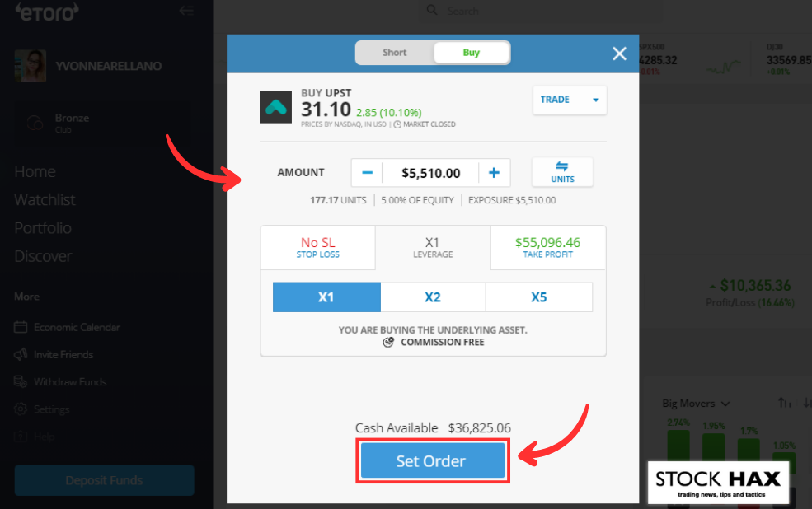Increase amount with the plus button

tap(494, 173)
